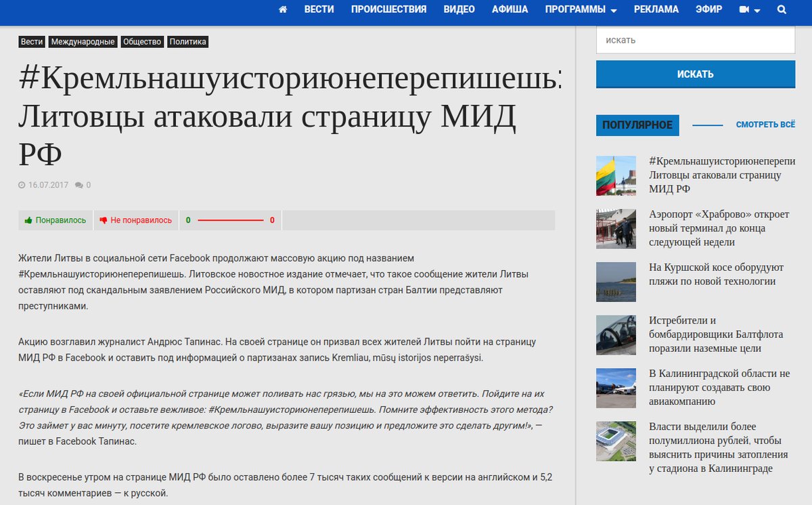The height and width of the screenshot is (505, 812).
Task: Click the red dislike count 0
Action: tap(272, 221)
